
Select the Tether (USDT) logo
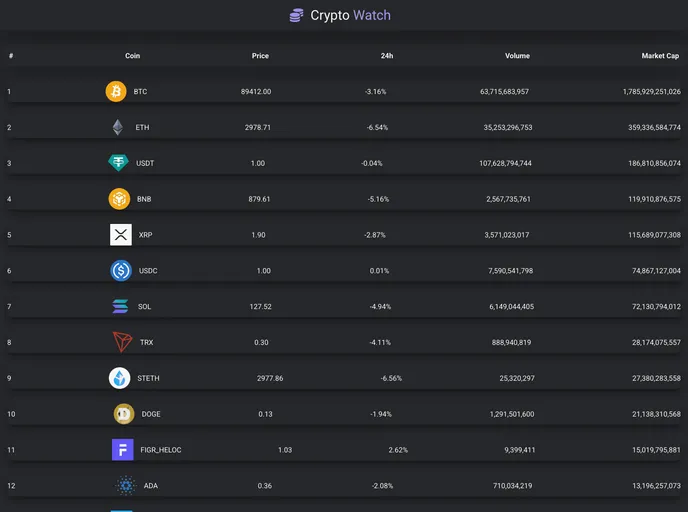coord(119,163)
